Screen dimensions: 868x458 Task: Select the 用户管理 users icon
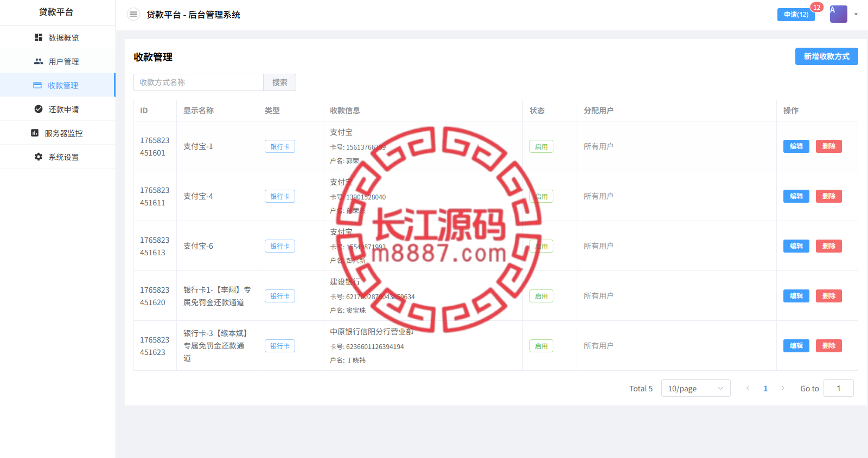coord(39,61)
